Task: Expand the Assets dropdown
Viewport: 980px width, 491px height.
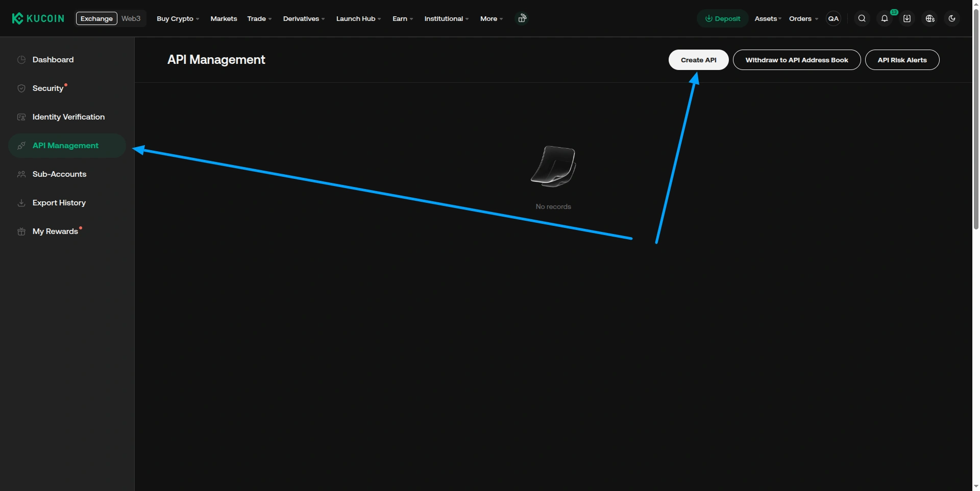Action: click(x=768, y=18)
